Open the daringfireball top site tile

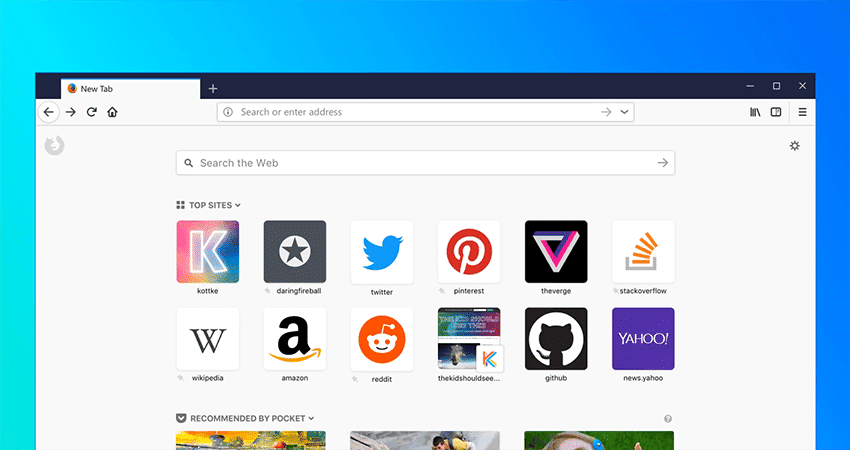[295, 252]
